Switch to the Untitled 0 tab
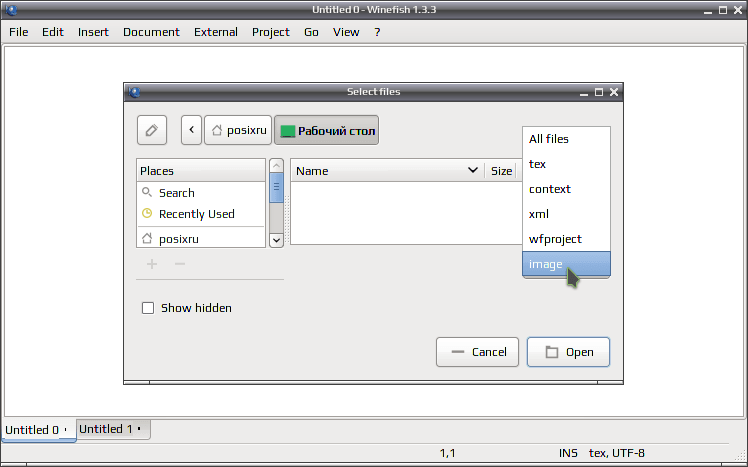The width and height of the screenshot is (748, 467). click(x=39, y=430)
